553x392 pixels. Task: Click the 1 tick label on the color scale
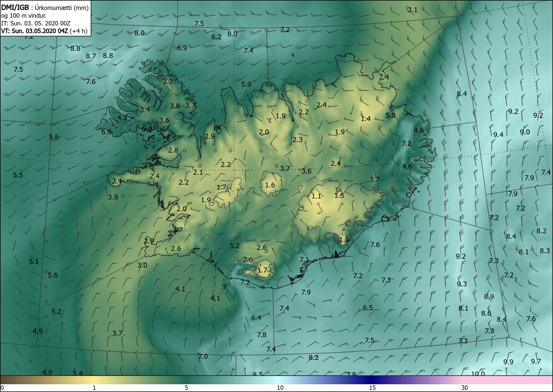pos(94,388)
